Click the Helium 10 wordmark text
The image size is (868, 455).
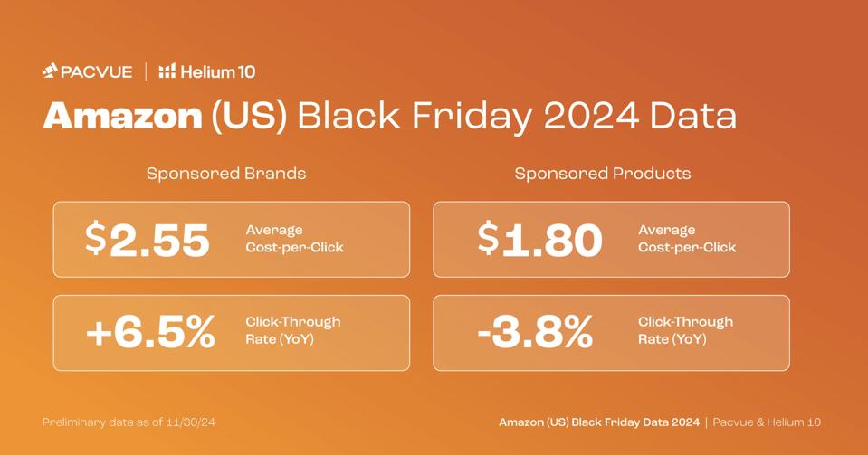click(217, 71)
